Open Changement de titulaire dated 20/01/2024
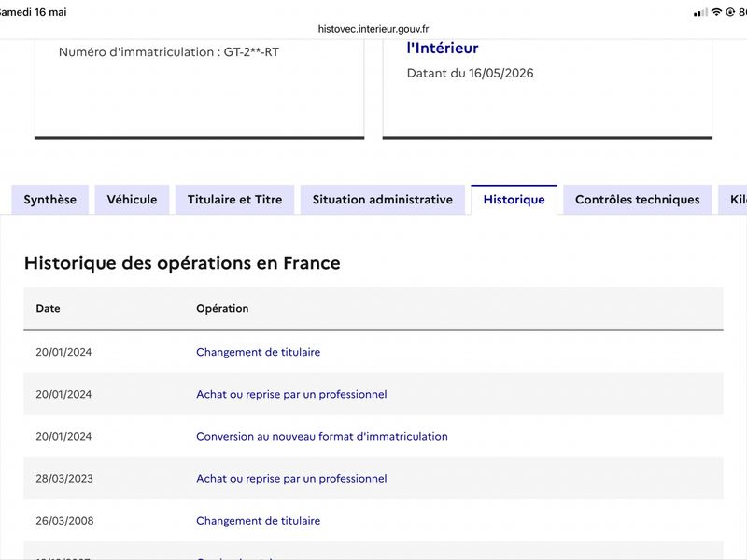The image size is (747, 560). pos(259,352)
